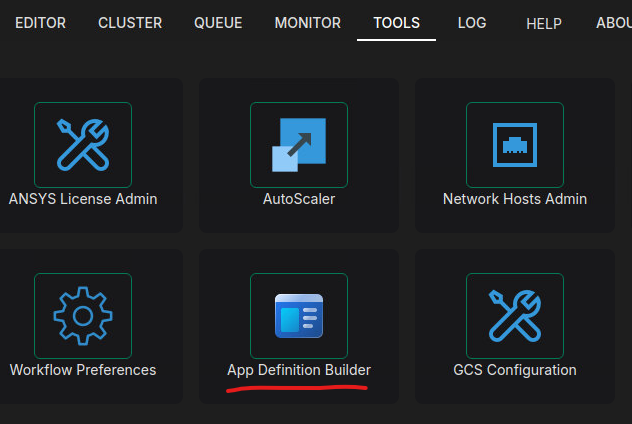Click the App Definition Builder label
The width and height of the screenshot is (632, 424).
pos(299,370)
